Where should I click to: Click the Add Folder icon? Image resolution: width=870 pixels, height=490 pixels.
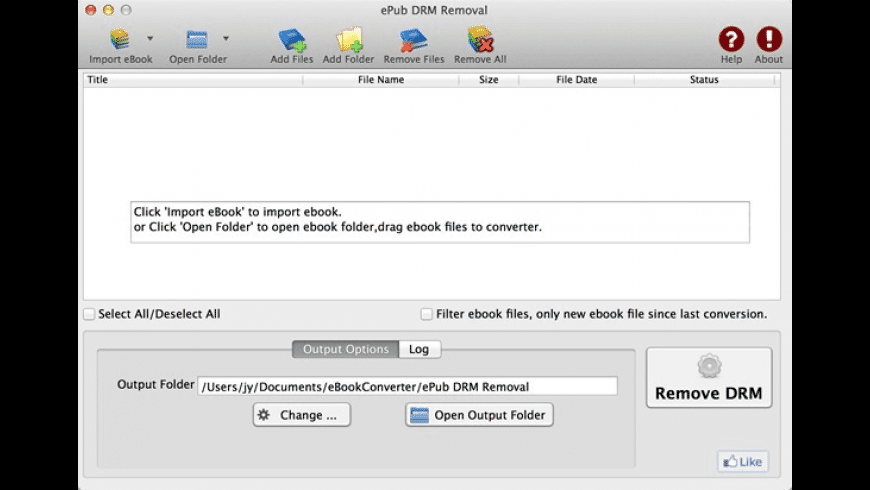click(348, 40)
